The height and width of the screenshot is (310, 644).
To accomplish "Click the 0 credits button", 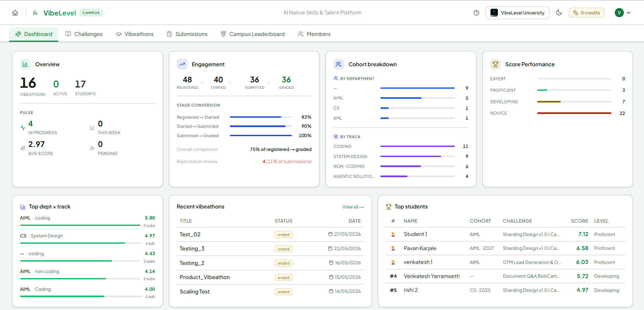I will [587, 13].
